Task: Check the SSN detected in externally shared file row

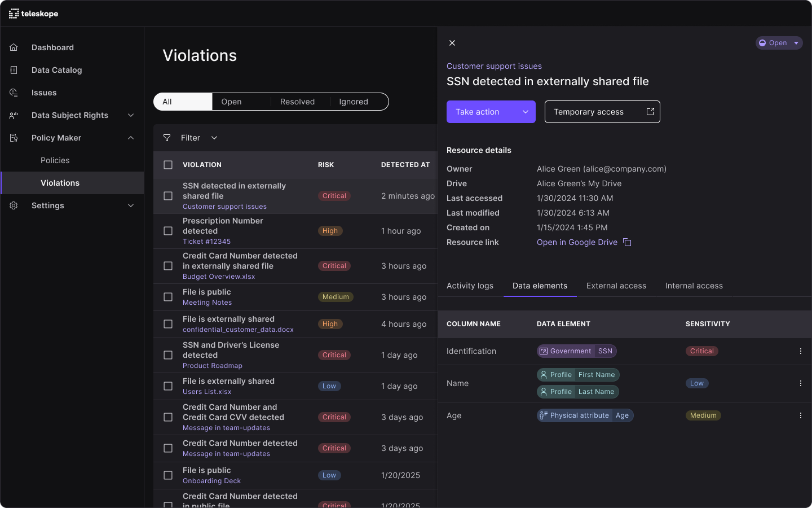Action: point(168,196)
